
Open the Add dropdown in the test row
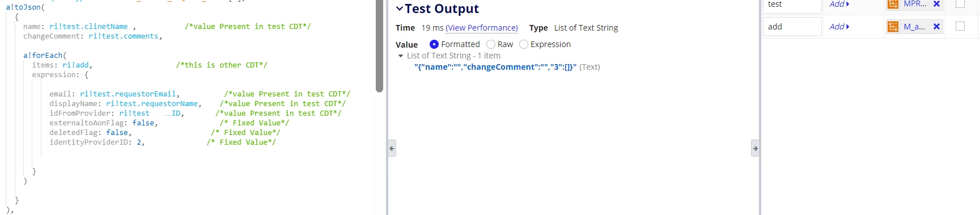839,4
